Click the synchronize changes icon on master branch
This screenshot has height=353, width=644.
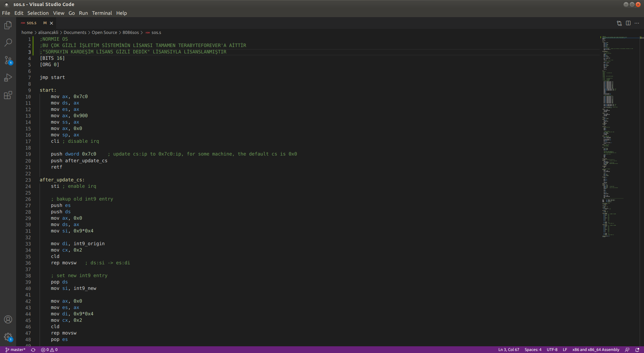click(33, 349)
